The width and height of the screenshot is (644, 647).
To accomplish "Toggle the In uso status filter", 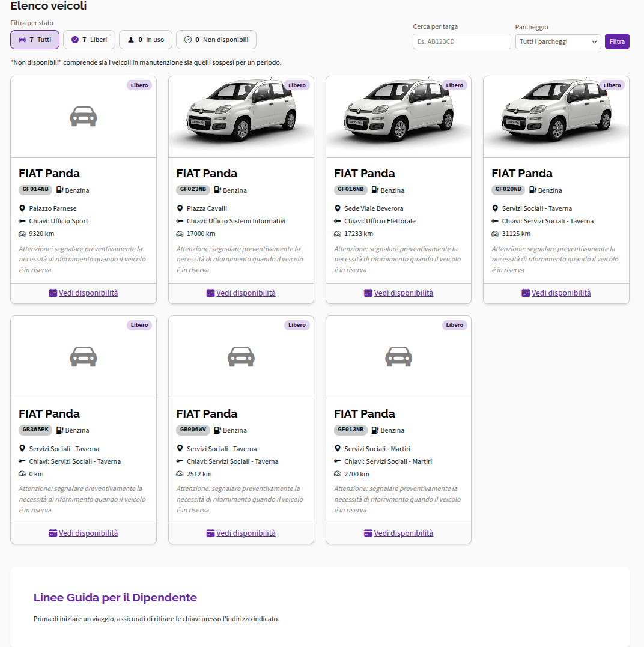I will (145, 40).
